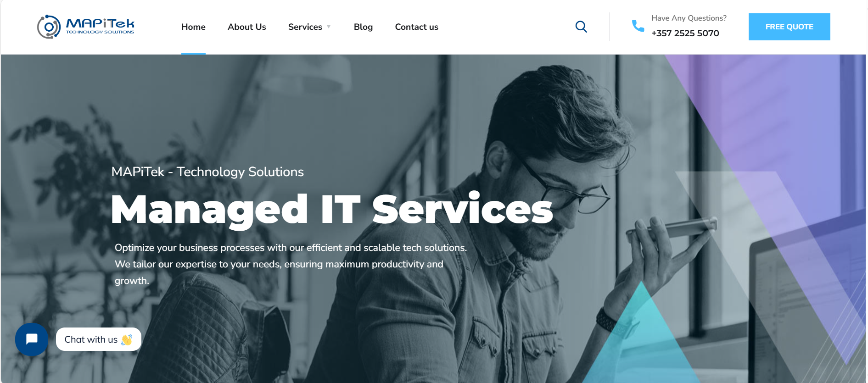The width and height of the screenshot is (868, 383).
Task: Click the Technology Solutions tagline under the logo
Action: (100, 32)
